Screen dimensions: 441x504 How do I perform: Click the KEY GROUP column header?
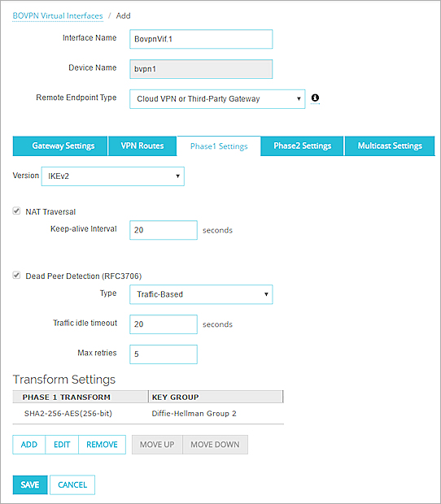[x=216, y=397]
